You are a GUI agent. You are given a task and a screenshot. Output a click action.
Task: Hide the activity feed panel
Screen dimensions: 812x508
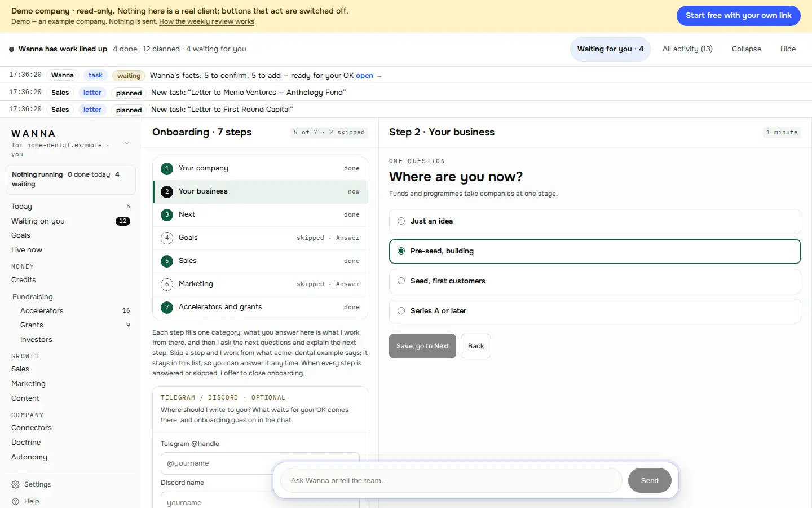pyautogui.click(x=788, y=49)
